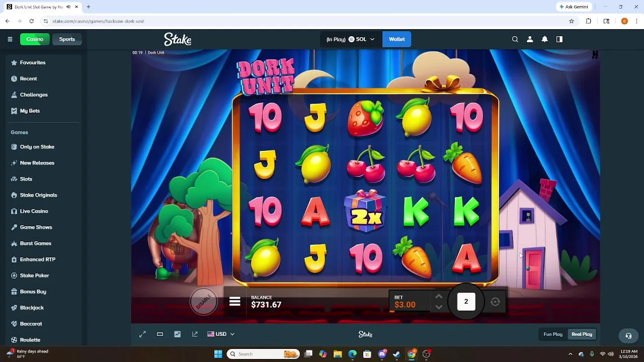Open Steam from the taskbar
The width and height of the screenshot is (644, 362).
click(x=396, y=354)
